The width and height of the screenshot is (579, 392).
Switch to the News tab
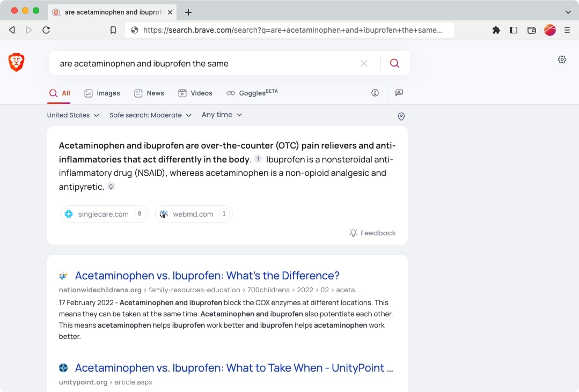pos(149,93)
